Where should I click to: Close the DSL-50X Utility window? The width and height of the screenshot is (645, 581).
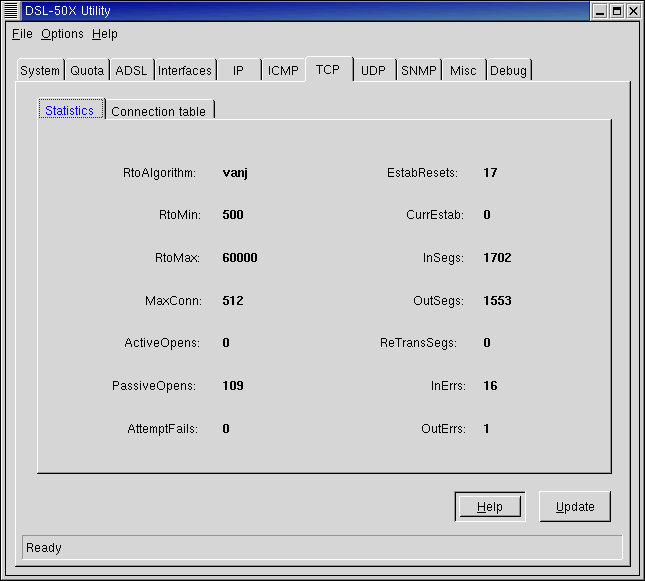[633, 11]
